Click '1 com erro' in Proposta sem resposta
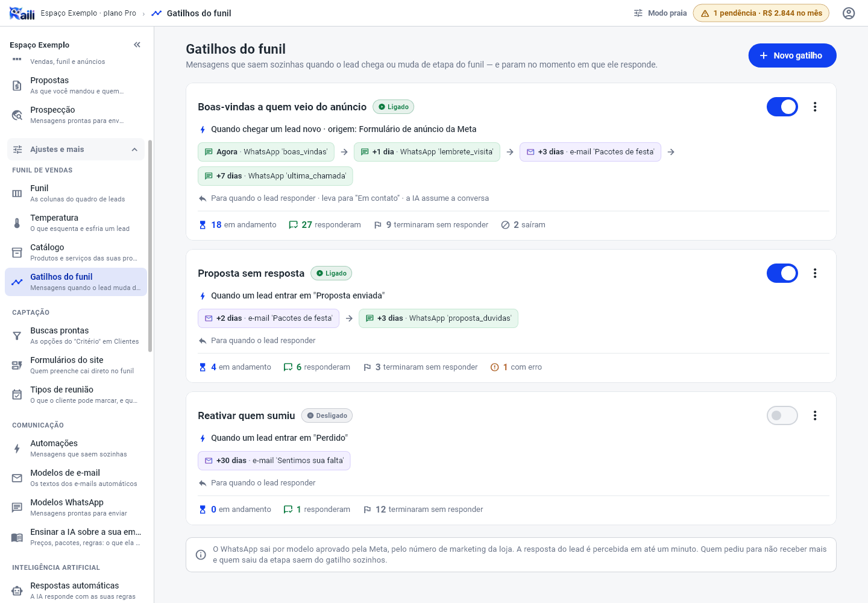The image size is (868, 603). (x=517, y=367)
